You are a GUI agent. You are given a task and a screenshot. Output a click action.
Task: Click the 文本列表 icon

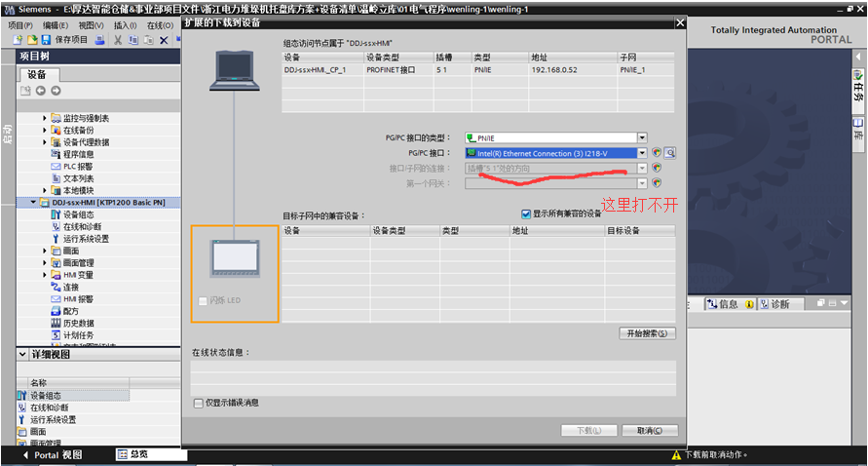(x=56, y=178)
